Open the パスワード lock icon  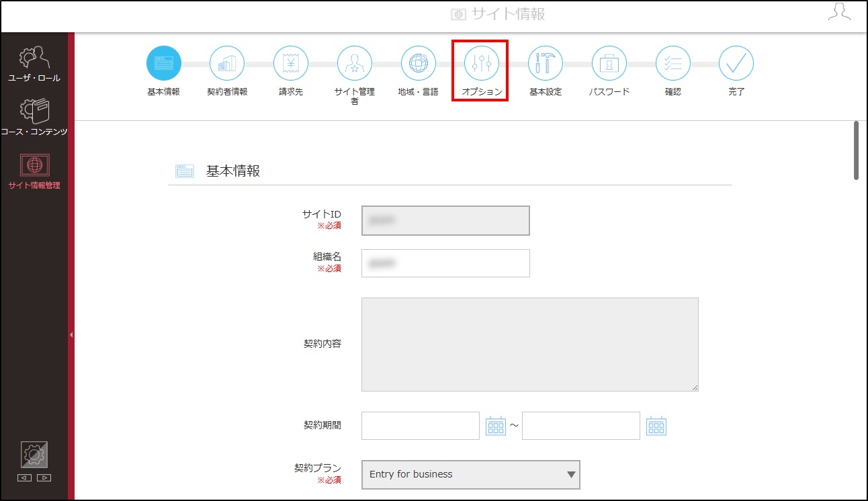(609, 63)
